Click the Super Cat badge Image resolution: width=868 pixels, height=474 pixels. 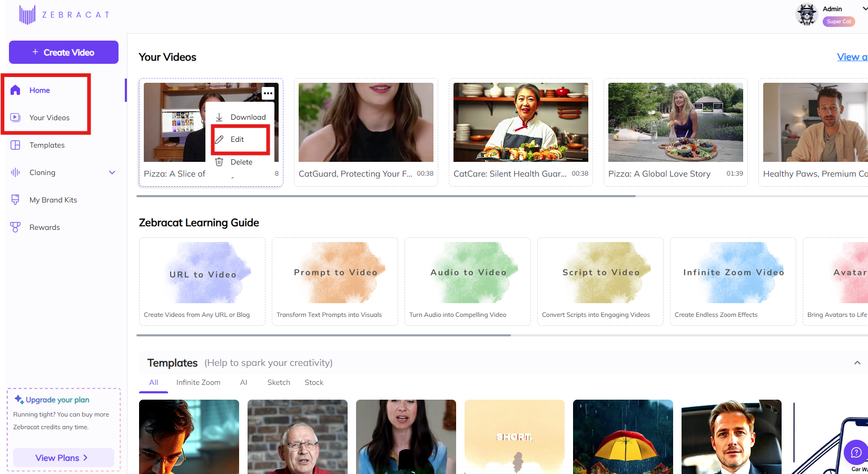pyautogui.click(x=839, y=22)
